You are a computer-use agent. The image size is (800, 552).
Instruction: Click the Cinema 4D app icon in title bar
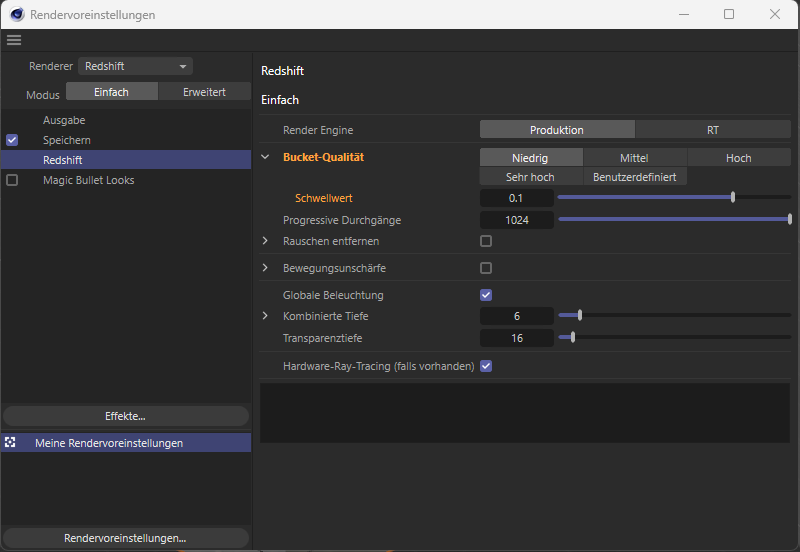click(x=16, y=15)
